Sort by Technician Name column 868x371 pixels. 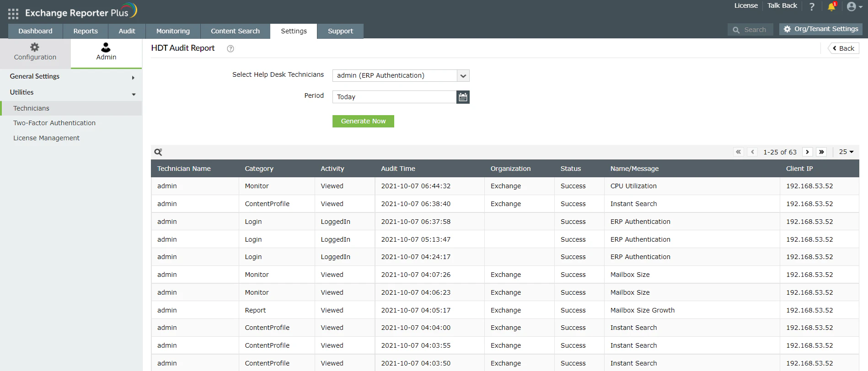click(x=184, y=169)
